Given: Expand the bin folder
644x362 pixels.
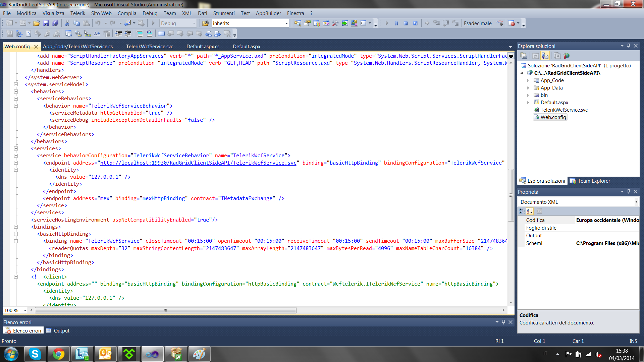Looking at the screenshot, I should tap(528, 95).
